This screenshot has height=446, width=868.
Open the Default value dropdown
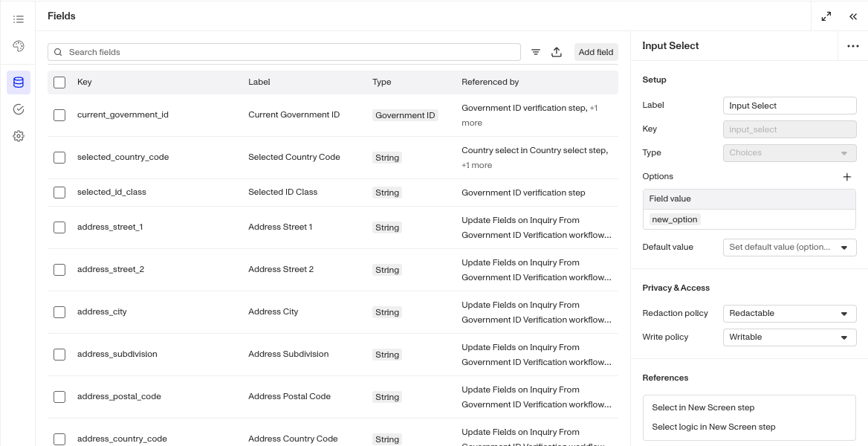(789, 247)
